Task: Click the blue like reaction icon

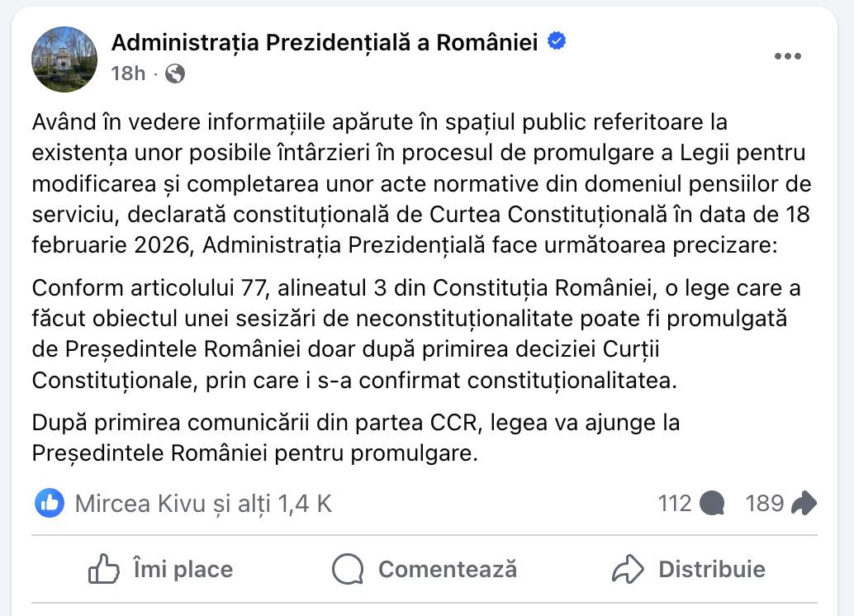Action: click(x=50, y=503)
